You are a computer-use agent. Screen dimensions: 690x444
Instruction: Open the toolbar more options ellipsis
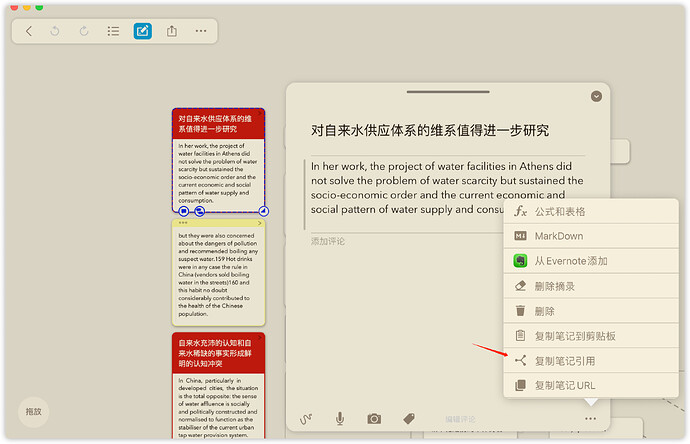coord(201,31)
